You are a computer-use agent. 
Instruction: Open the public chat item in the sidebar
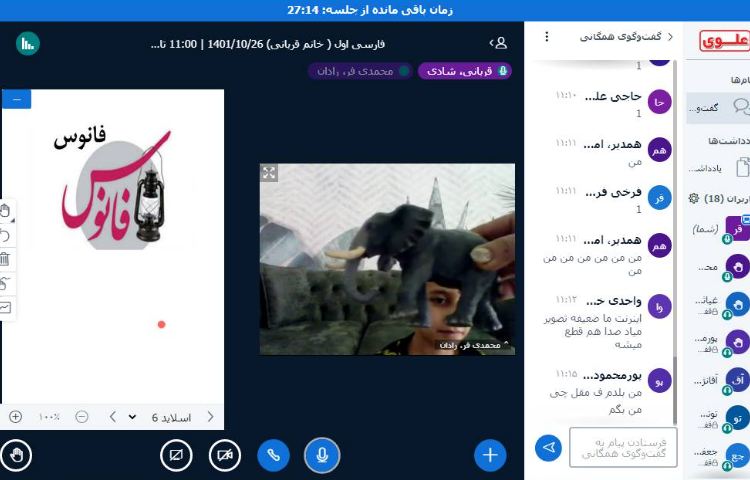(x=718, y=108)
